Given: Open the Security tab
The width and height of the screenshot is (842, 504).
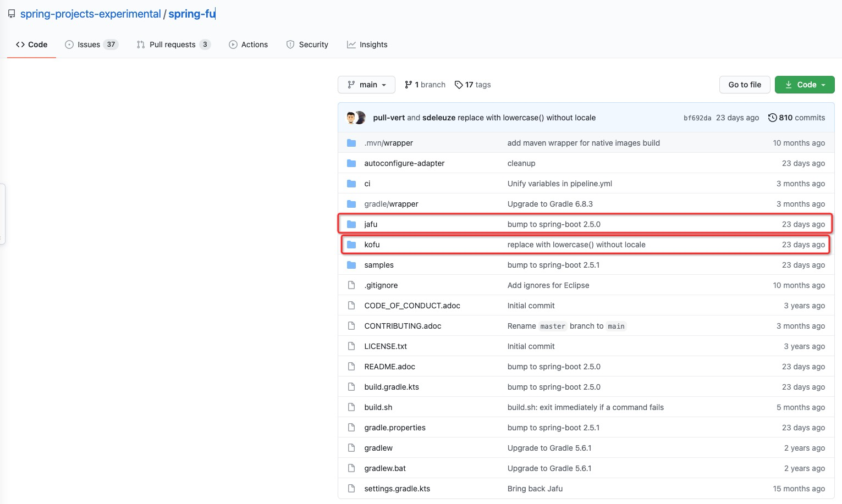Looking at the screenshot, I should click(x=307, y=45).
